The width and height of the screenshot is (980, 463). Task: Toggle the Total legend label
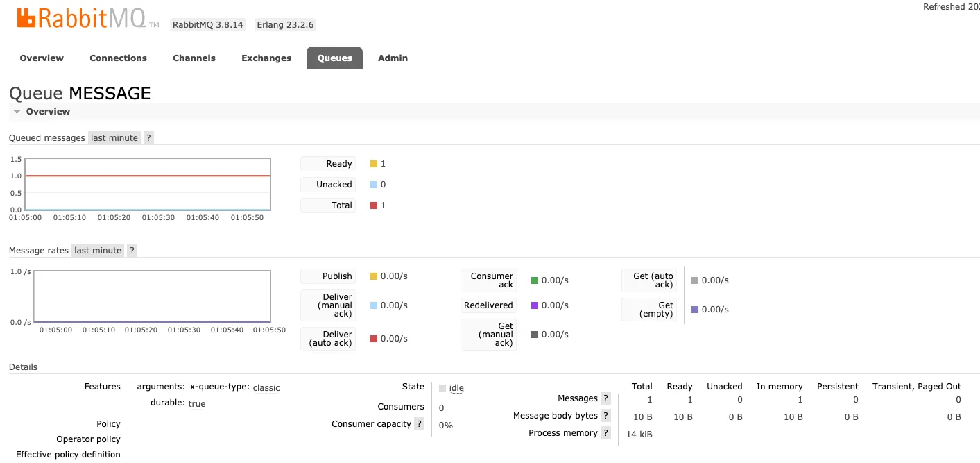point(328,205)
